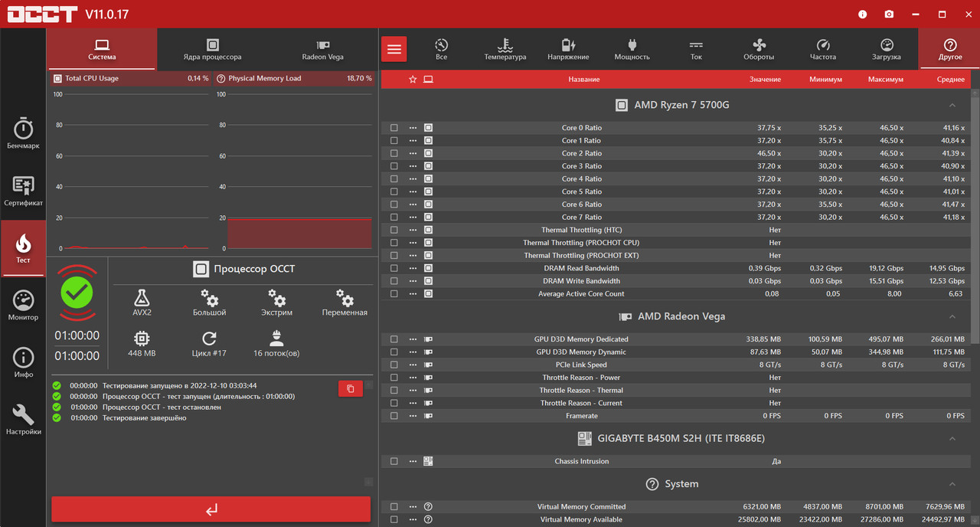Sort by Среднее column header
Image resolution: width=980 pixels, height=527 pixels.
(951, 80)
